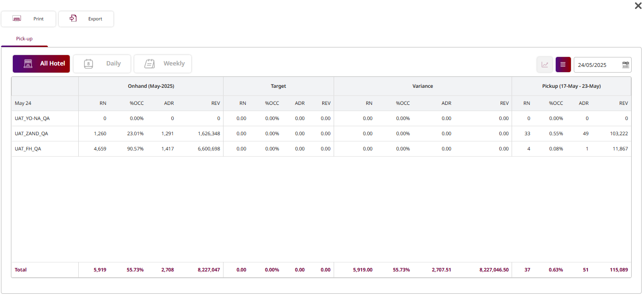Click the Onhand (May-2025) column header

coord(150,86)
